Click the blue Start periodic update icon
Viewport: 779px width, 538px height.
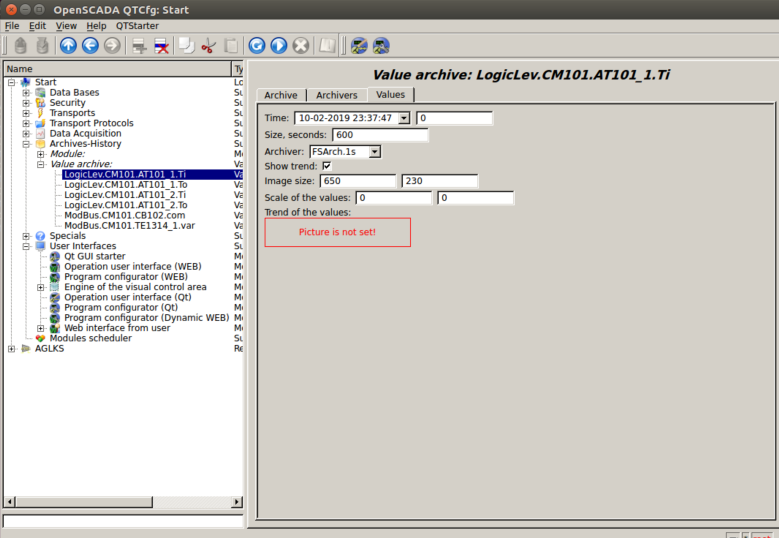click(x=279, y=45)
